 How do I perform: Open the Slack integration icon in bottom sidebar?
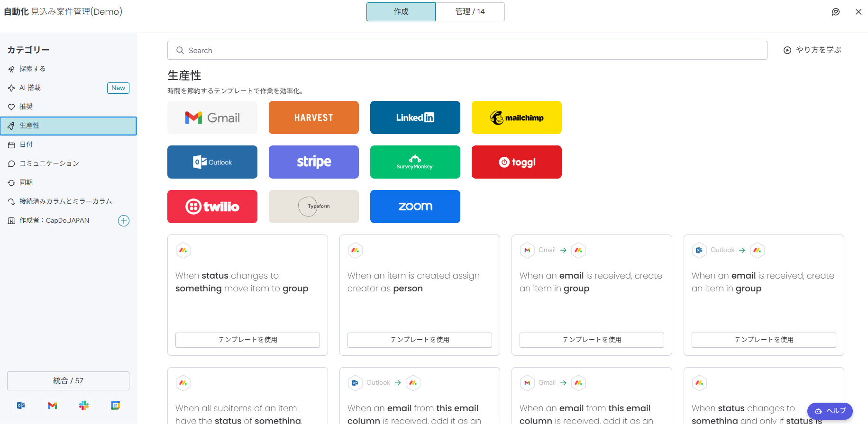(84, 406)
